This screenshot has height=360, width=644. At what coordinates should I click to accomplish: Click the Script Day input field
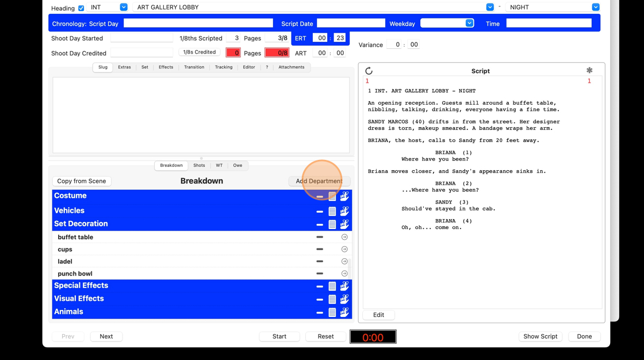198,23
